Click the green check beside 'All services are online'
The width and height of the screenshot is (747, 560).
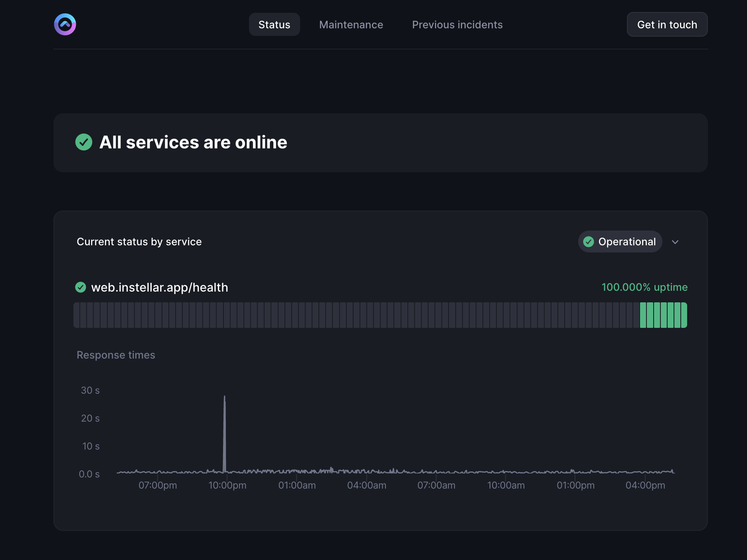84,142
